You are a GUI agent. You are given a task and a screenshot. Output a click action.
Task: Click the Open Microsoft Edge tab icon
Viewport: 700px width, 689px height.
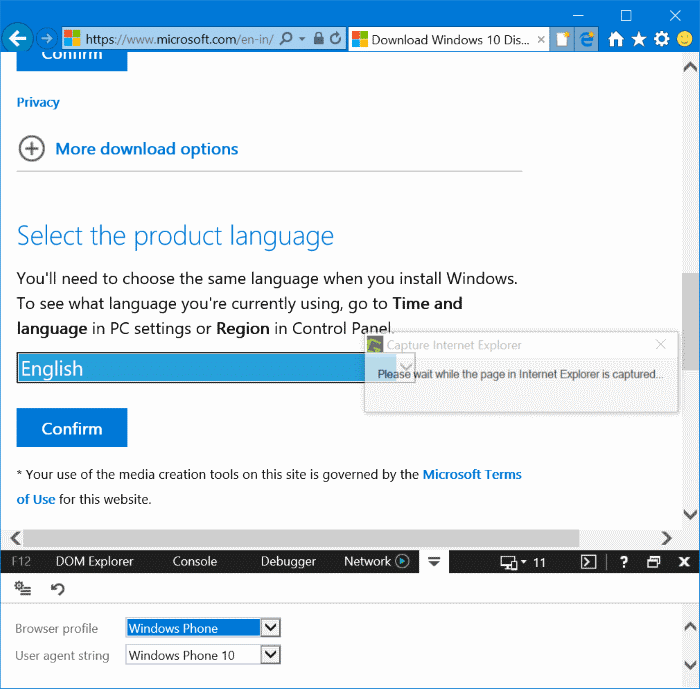(x=586, y=39)
